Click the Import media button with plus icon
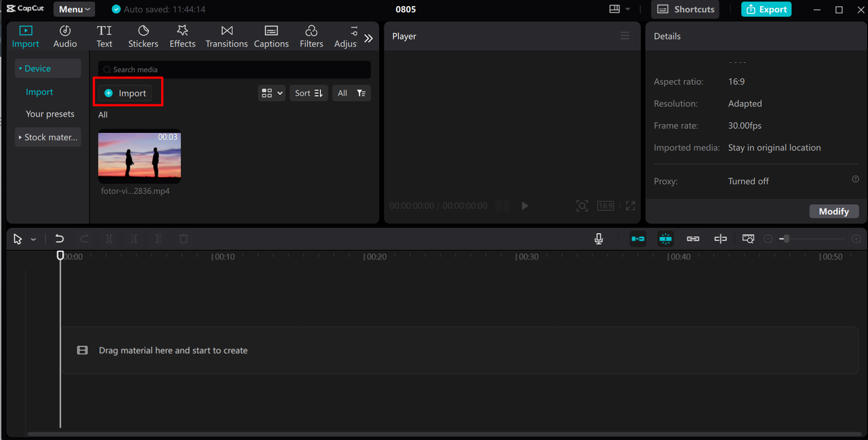Image resolution: width=868 pixels, height=440 pixels. [x=125, y=94]
